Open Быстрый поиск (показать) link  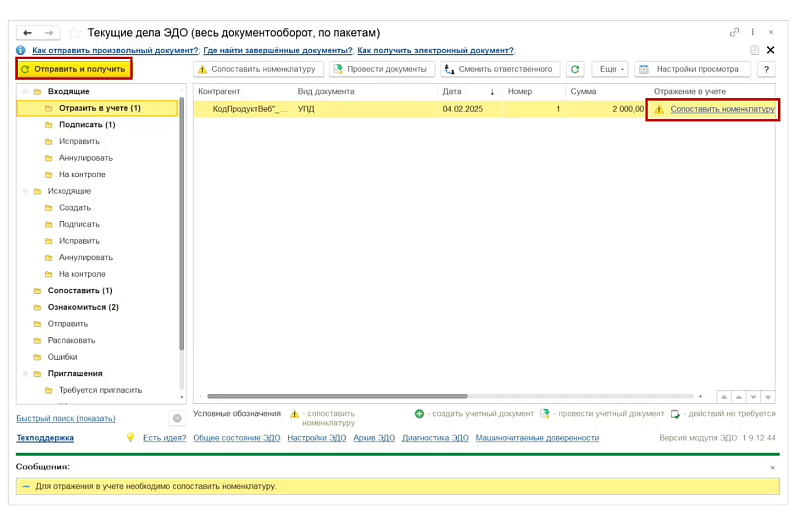pos(66,419)
